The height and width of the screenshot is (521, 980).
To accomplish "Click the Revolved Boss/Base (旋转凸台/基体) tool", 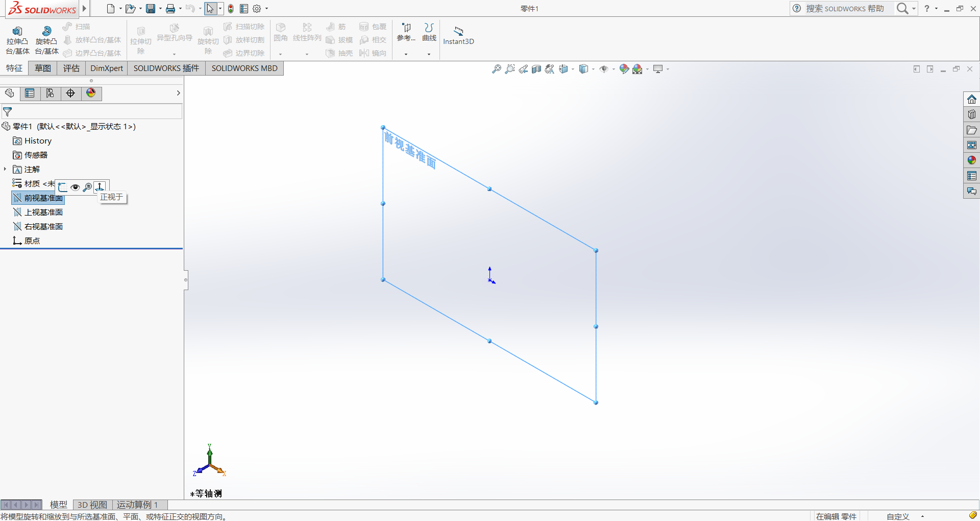I will pos(46,40).
